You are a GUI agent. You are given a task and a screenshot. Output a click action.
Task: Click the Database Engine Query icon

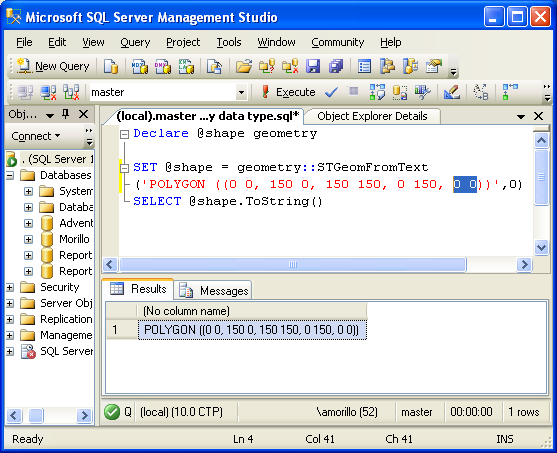pyautogui.click(x=111, y=66)
